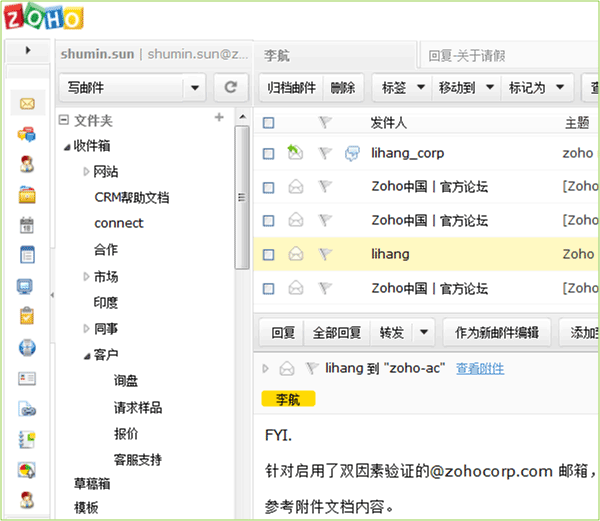Open the document links icon in sidebar
Screen dimensions: 600x521
tap(27, 409)
